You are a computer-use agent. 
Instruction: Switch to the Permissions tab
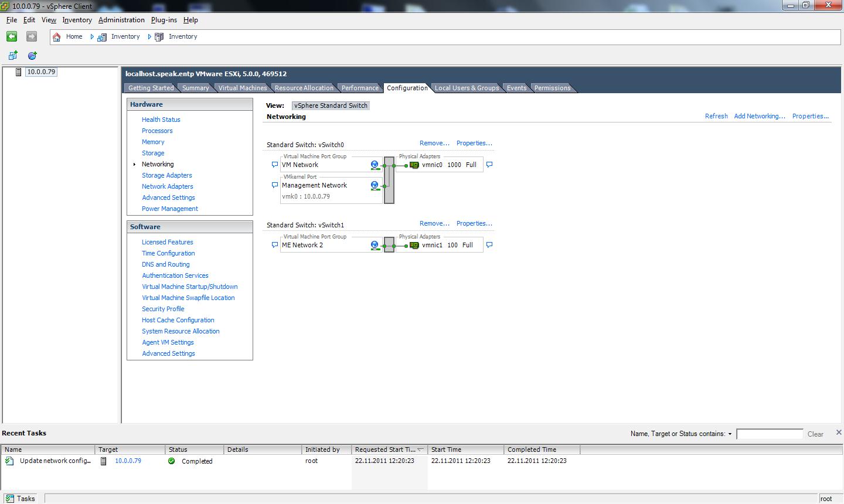pyautogui.click(x=552, y=88)
